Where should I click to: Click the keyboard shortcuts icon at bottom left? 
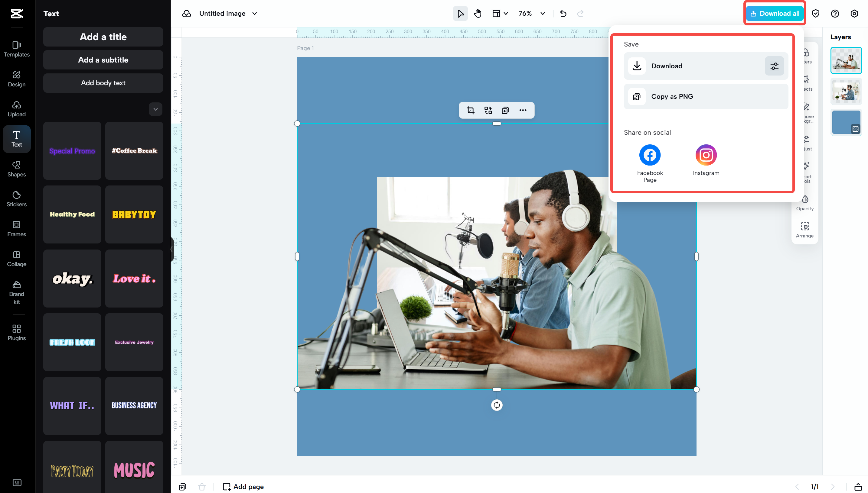[x=17, y=482]
